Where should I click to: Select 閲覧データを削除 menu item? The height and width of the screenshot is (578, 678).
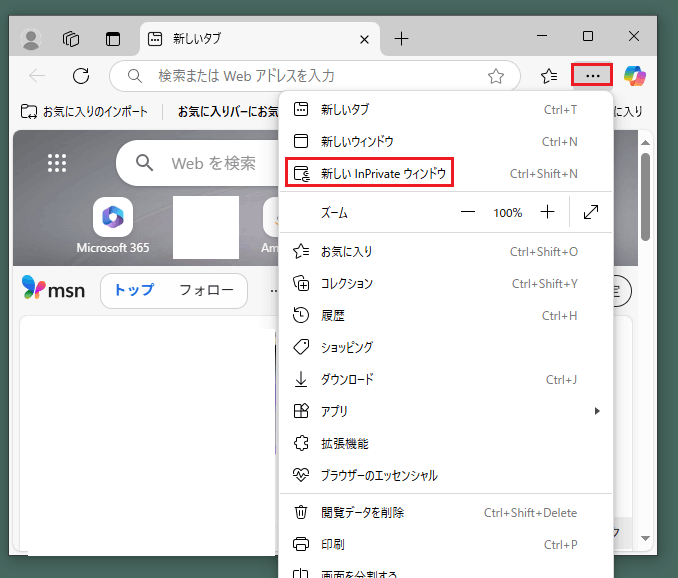446,513
